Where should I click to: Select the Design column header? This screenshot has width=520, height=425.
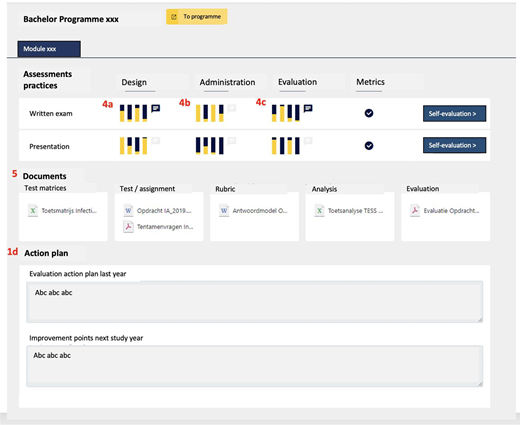pos(134,82)
